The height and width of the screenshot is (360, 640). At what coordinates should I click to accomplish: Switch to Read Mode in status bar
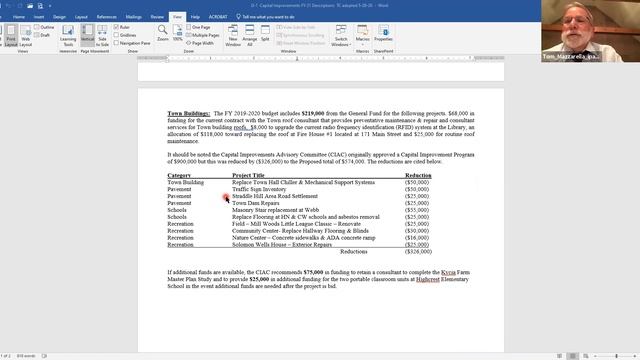click(560, 356)
